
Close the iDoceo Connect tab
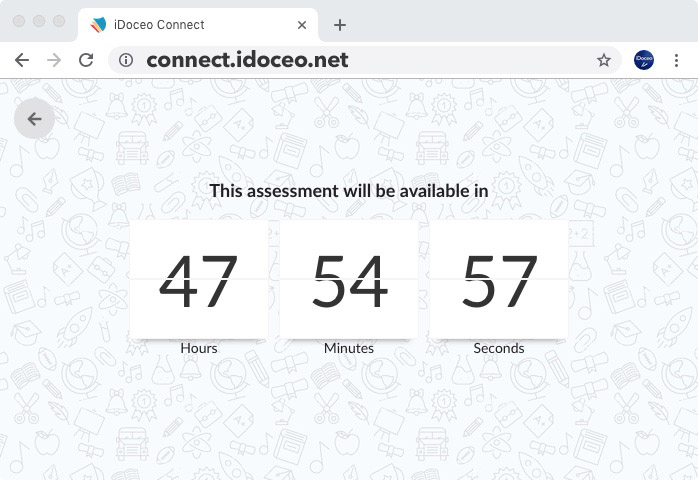point(303,25)
